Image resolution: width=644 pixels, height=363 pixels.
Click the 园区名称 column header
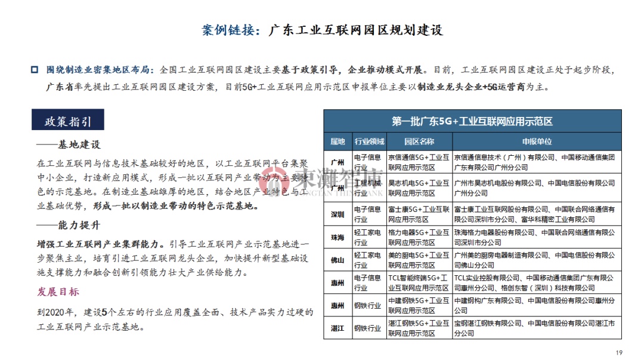click(x=419, y=142)
